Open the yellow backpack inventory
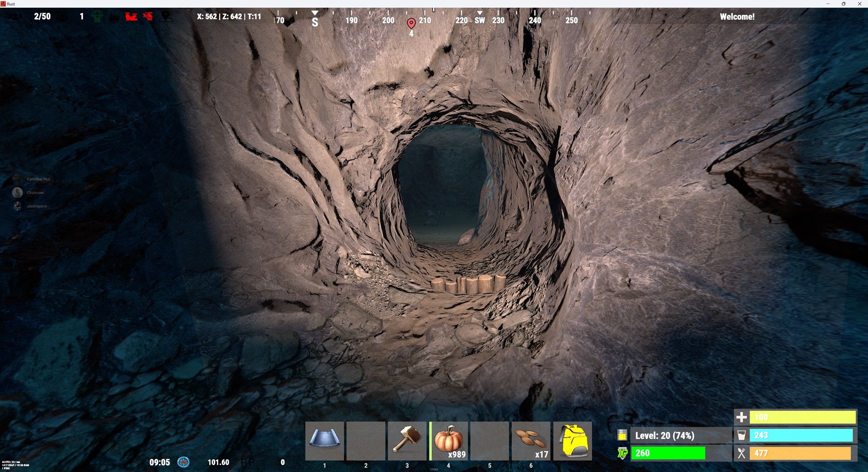 (x=572, y=440)
